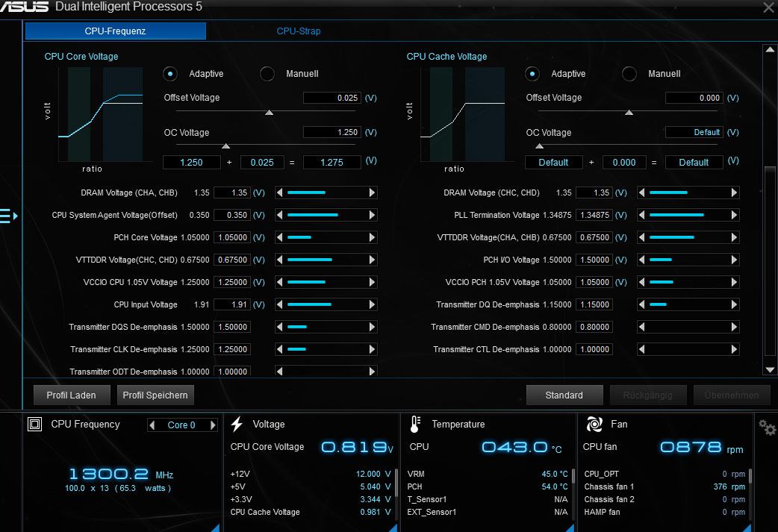Screen dimensions: 778x532
Task: Increase Transmitter CTL De-emphasis right arrow
Action: point(735,349)
